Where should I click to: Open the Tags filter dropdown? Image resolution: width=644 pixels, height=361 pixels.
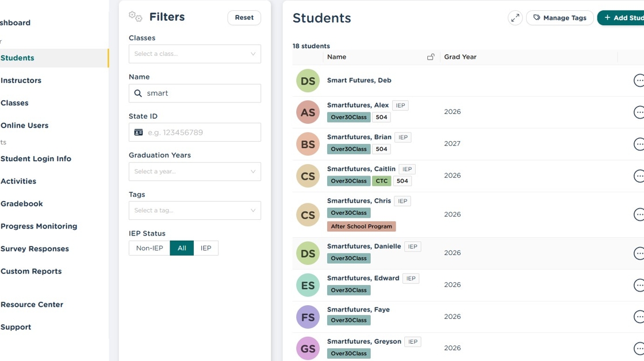[194, 211]
